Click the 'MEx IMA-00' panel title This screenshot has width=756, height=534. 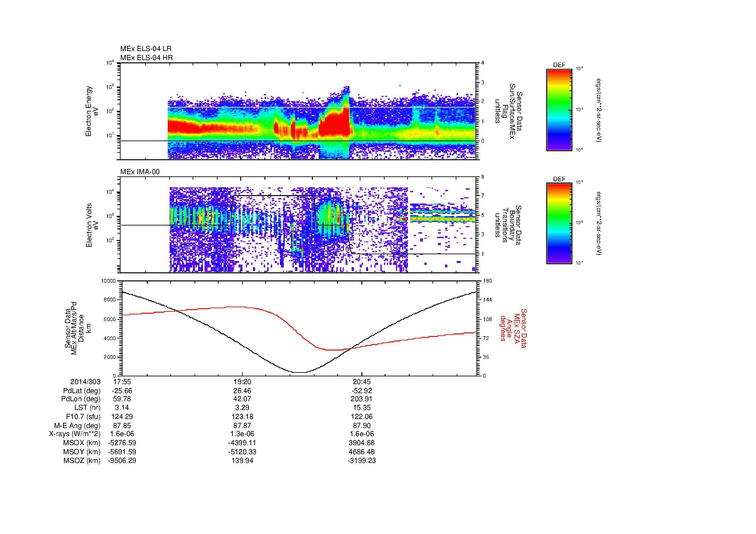(140, 172)
